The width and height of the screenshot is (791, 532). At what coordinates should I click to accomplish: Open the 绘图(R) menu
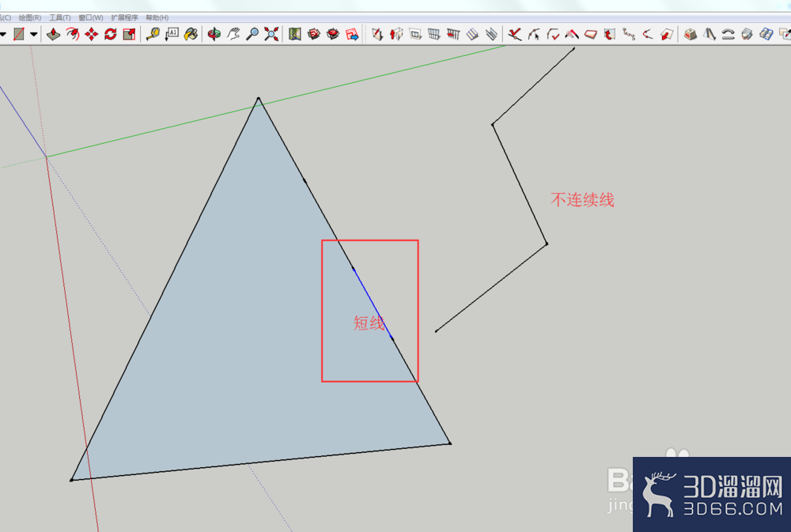coord(30,17)
